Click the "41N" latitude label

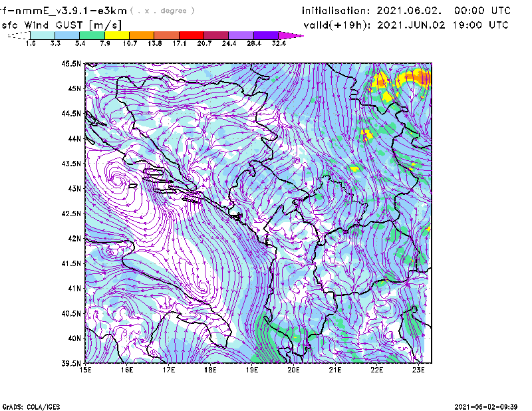(x=74, y=289)
